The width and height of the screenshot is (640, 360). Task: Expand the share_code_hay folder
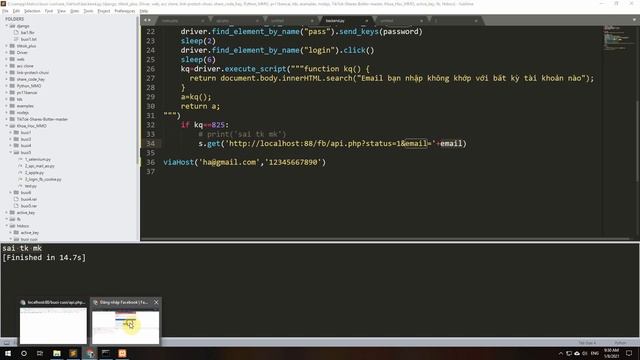click(7, 79)
